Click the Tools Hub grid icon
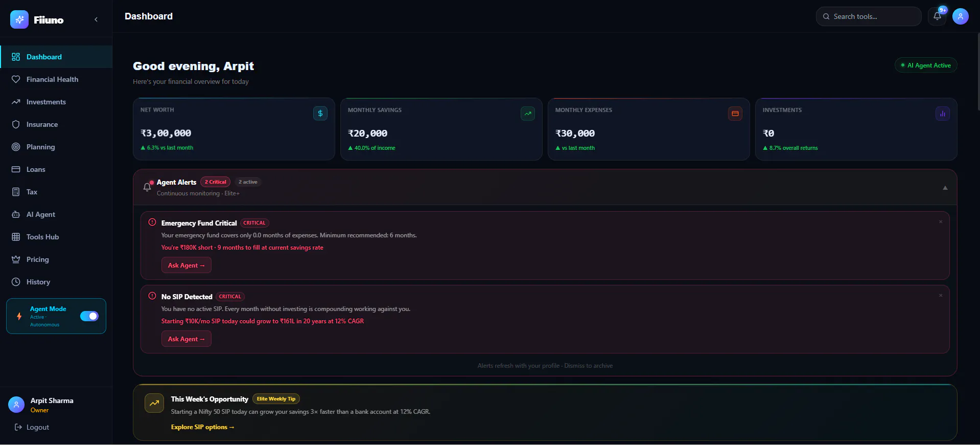 point(16,237)
